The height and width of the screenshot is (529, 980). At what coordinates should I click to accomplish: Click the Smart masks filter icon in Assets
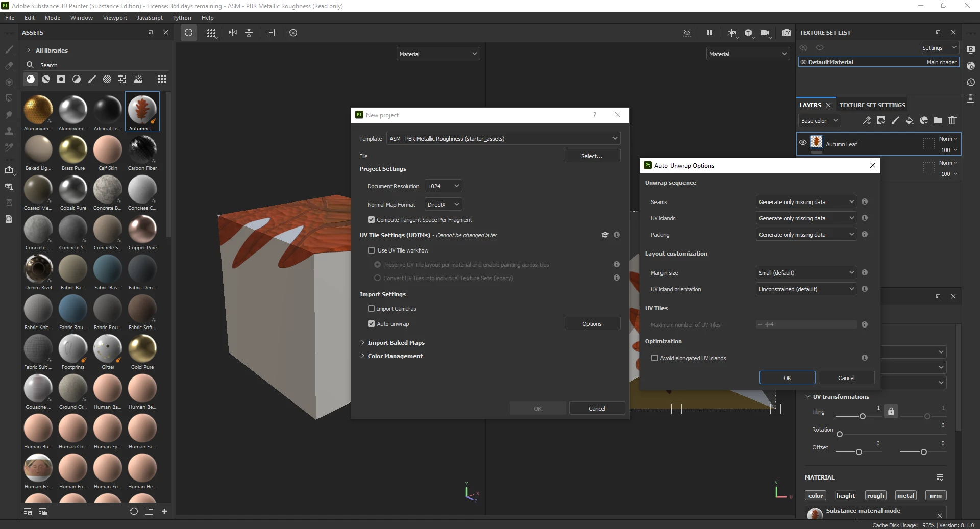coord(61,79)
